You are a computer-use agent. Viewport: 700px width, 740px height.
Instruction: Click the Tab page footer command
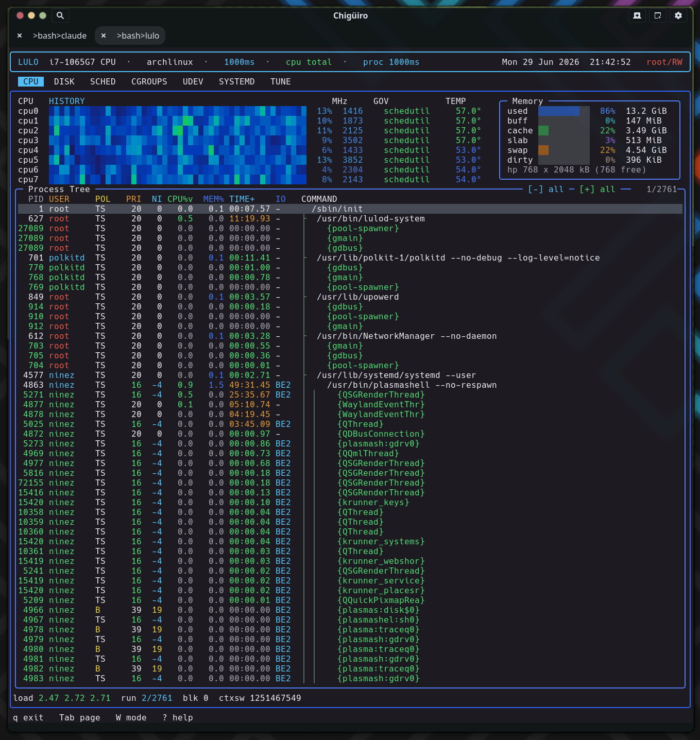click(80, 717)
